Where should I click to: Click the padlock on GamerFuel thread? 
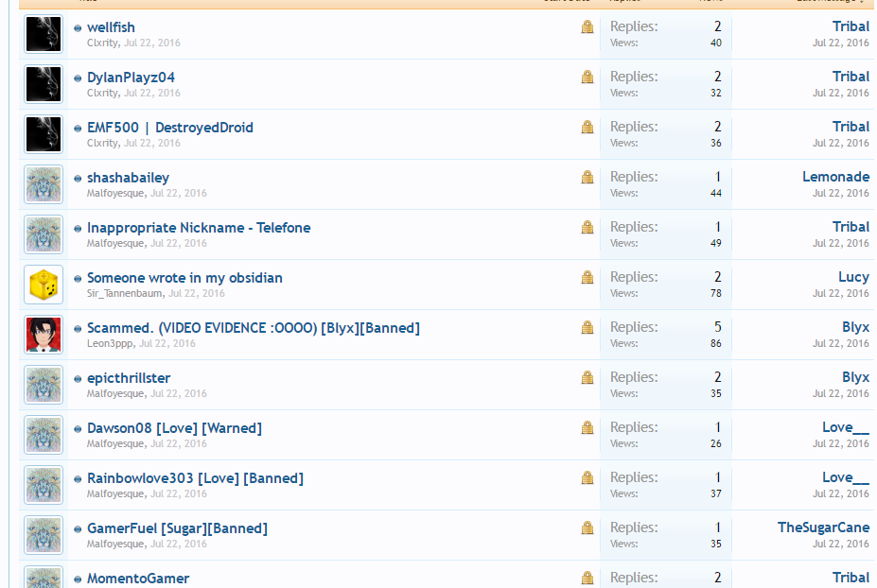coord(588,527)
